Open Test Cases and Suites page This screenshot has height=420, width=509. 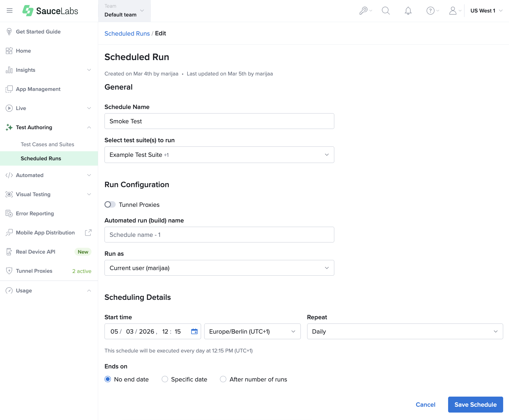tap(47, 144)
